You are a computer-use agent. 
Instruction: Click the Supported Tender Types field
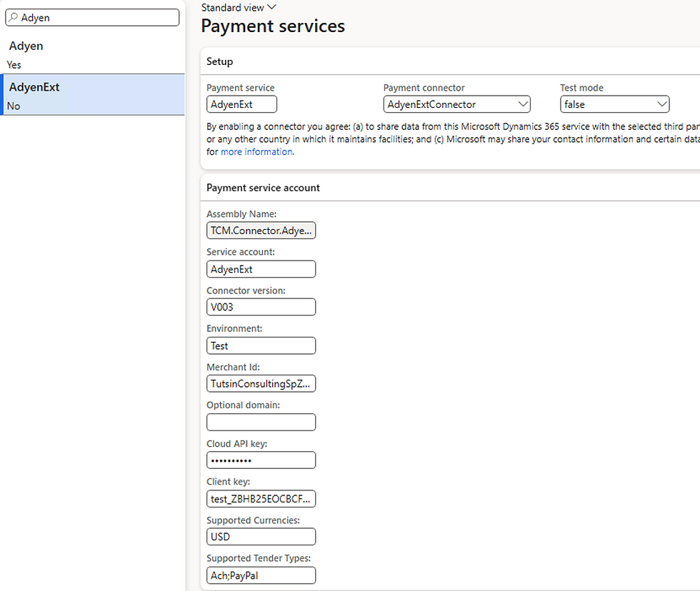point(261,575)
